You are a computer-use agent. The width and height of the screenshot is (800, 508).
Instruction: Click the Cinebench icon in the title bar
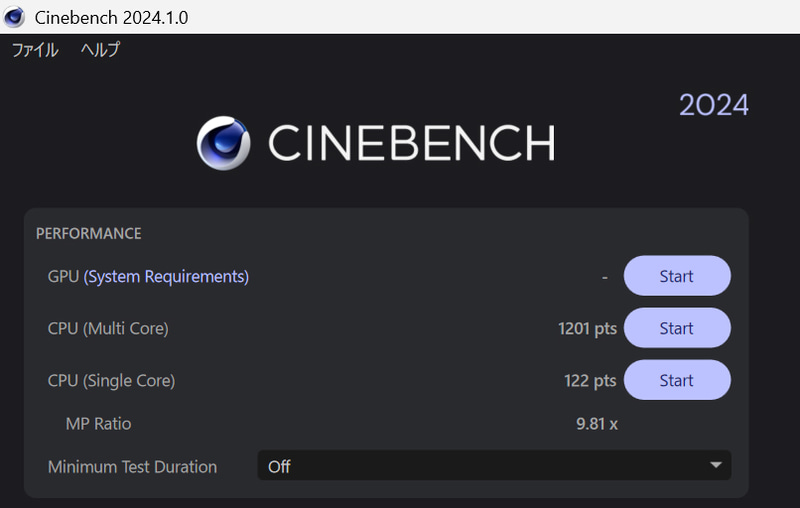coord(14,17)
